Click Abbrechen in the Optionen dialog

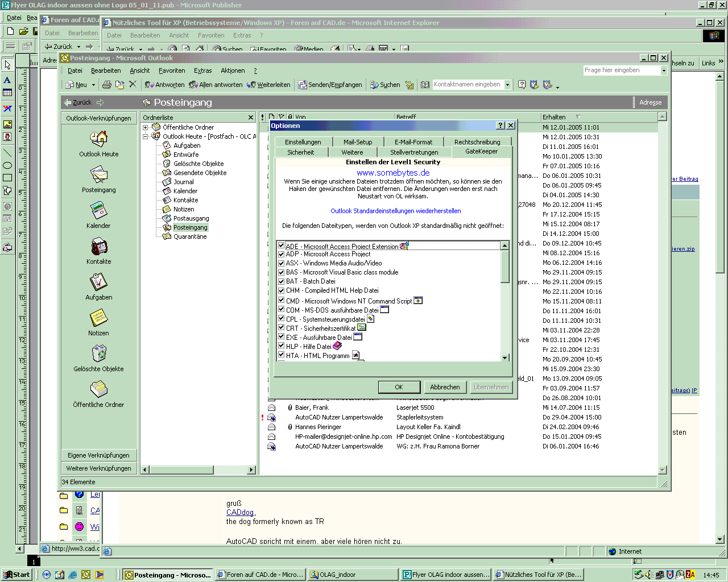click(445, 387)
